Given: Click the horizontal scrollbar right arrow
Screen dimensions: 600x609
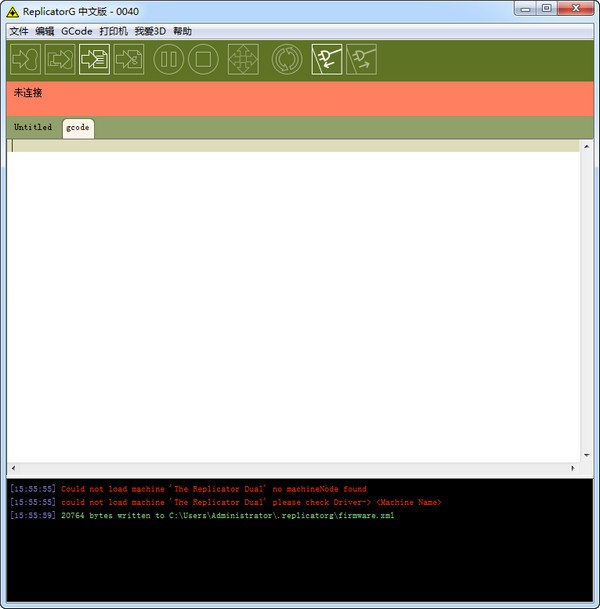Looking at the screenshot, I should 573,468.
